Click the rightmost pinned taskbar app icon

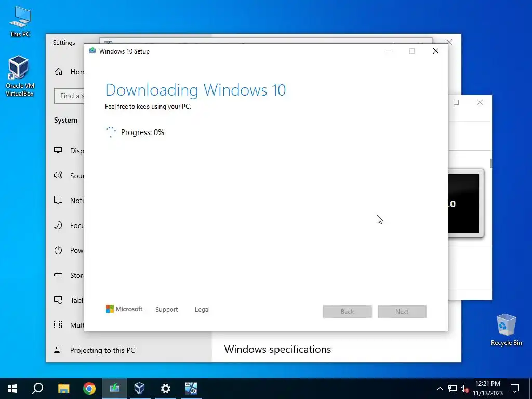(x=191, y=389)
